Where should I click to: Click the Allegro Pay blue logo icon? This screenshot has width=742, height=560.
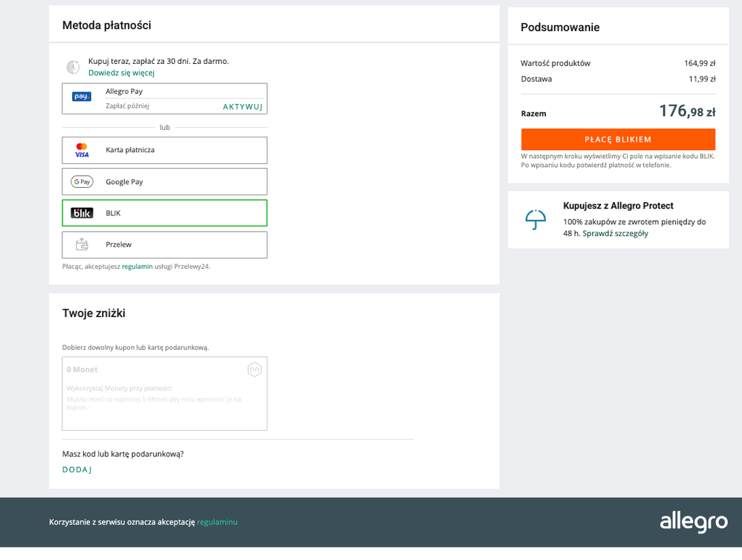click(x=82, y=97)
